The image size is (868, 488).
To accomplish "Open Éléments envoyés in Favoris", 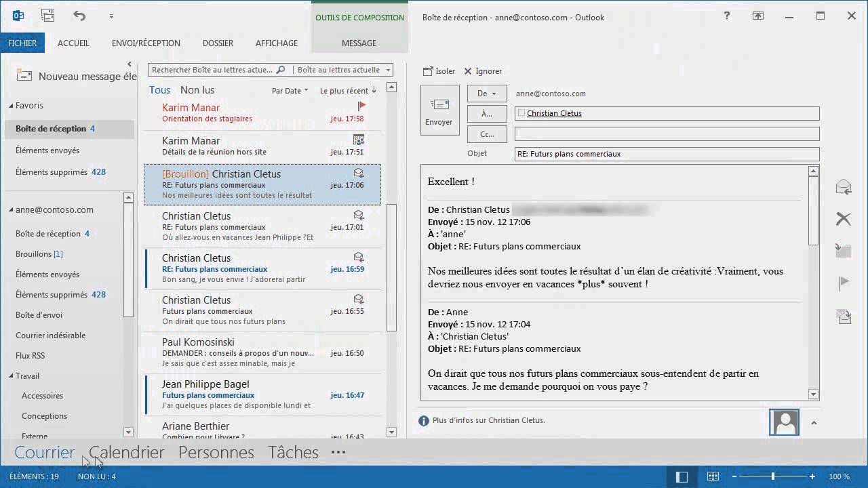I will [x=47, y=150].
